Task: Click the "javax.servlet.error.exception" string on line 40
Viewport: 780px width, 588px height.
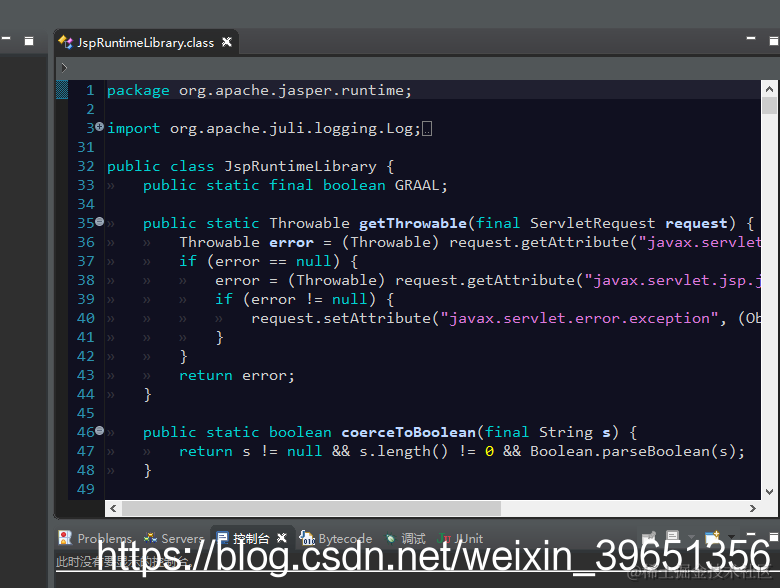Action: coord(579,318)
